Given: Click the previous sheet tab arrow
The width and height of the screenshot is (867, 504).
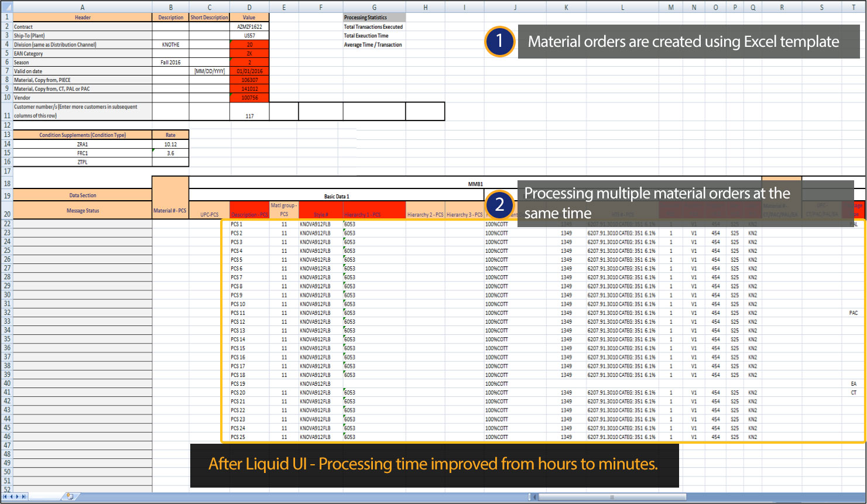Looking at the screenshot, I should [11, 497].
